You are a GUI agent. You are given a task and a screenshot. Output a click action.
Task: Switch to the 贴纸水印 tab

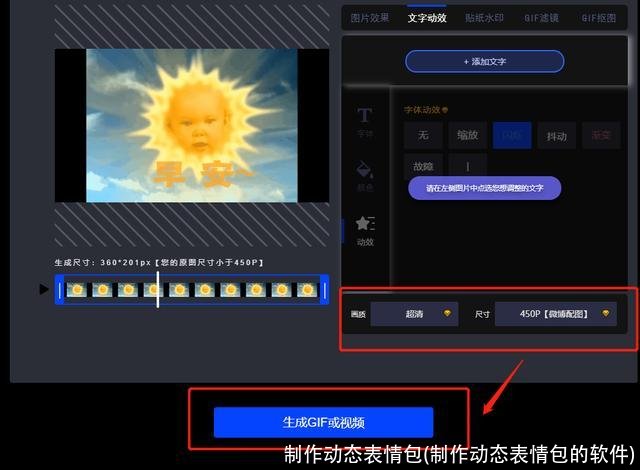coord(484,18)
